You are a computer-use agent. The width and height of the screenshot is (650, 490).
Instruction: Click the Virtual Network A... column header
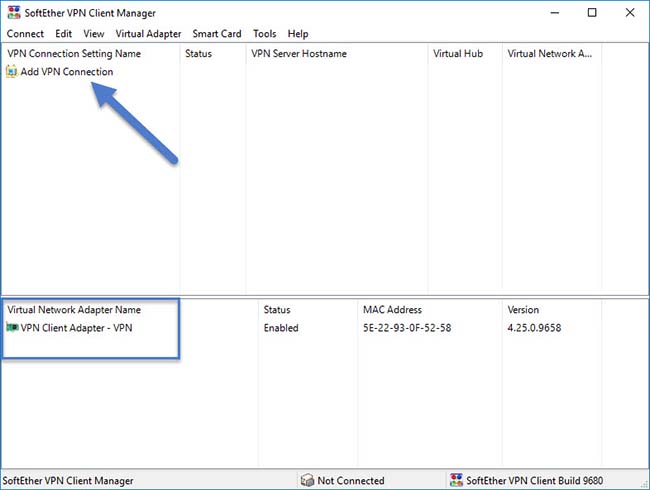tap(552, 53)
